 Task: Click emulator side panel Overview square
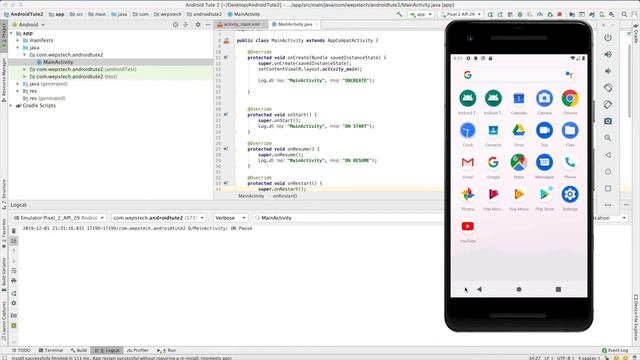[608, 189]
